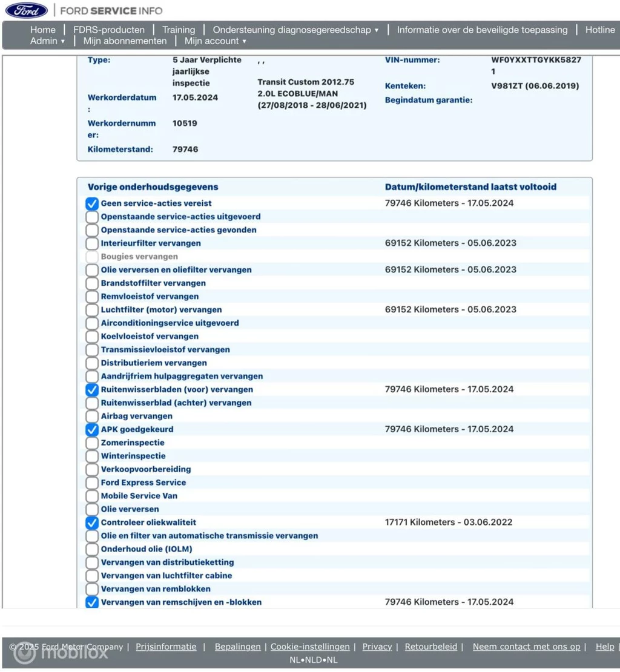Check Distributieriem vervangen
The image size is (620, 672).
click(91, 363)
